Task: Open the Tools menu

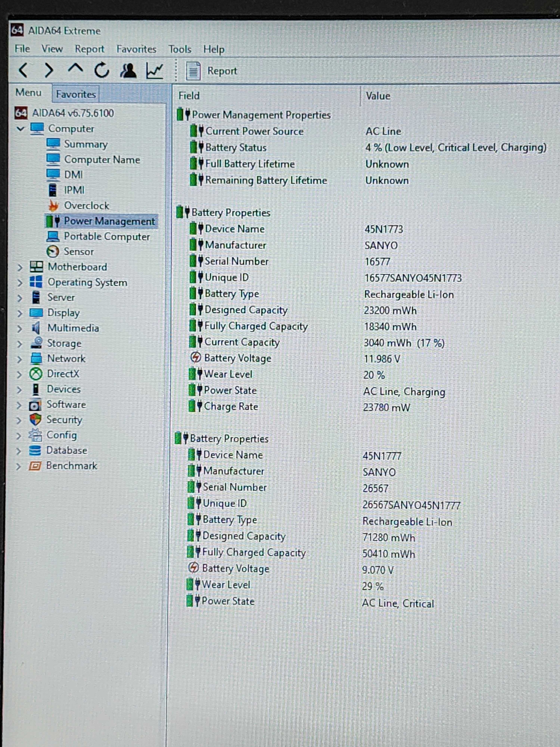Action: click(x=180, y=49)
